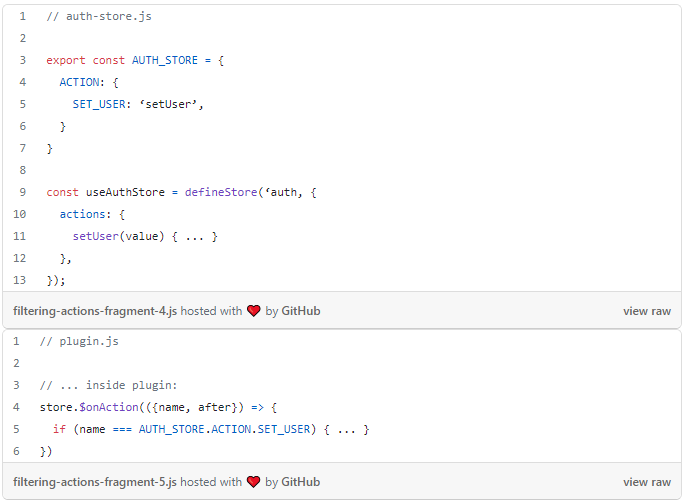Select line number 9 in auth-store code
685x503 pixels.
pyautogui.click(x=22, y=192)
